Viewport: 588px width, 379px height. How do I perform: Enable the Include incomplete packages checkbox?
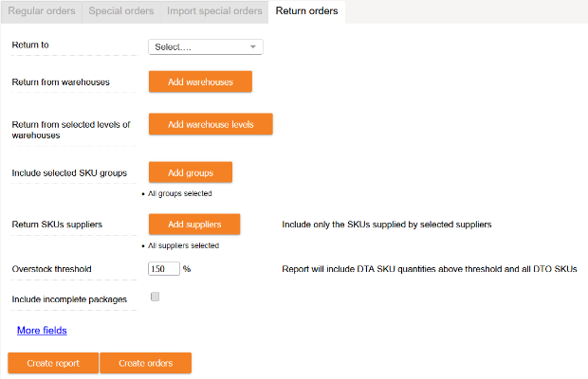(x=156, y=297)
